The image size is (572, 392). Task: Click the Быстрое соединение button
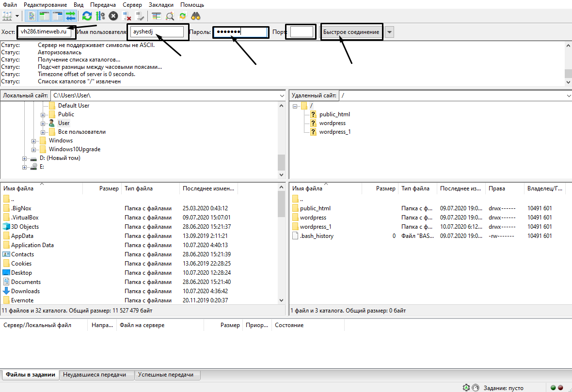351,31
